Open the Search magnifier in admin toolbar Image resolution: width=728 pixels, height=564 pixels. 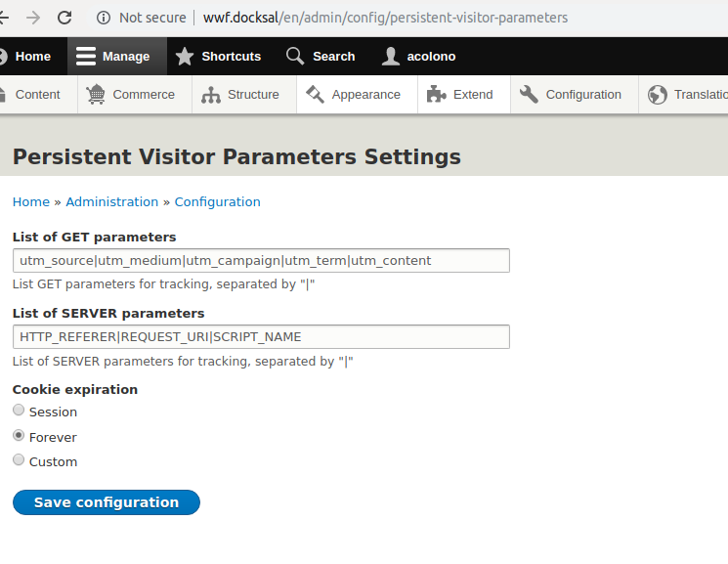(295, 57)
